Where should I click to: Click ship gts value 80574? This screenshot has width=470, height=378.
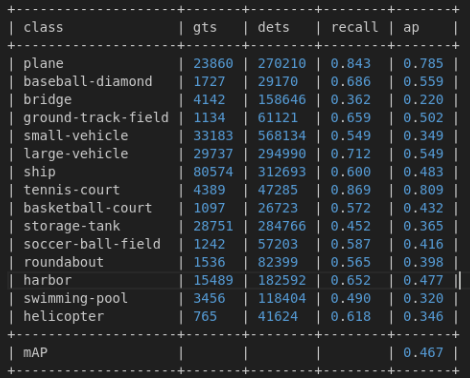pos(213,172)
